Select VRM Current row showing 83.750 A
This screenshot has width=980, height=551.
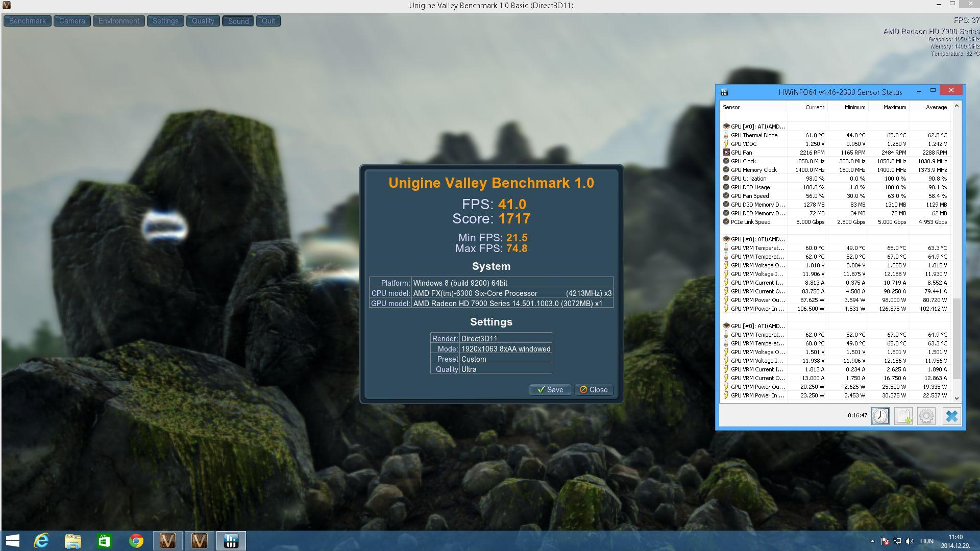click(x=836, y=291)
